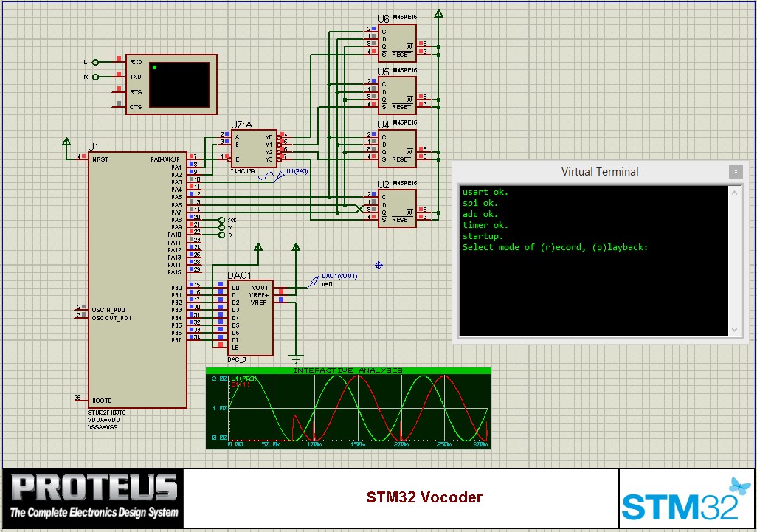Click the Virtual Terminal scroll up arrow
757x532 pixels.
point(734,192)
